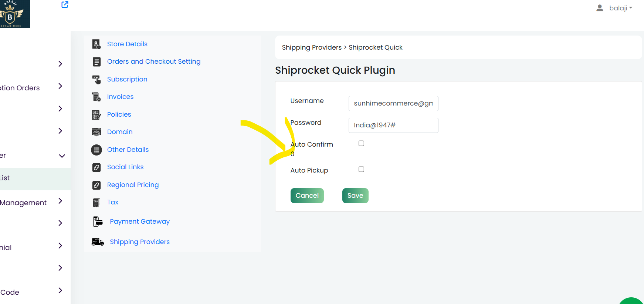Image resolution: width=644 pixels, height=304 pixels.
Task: Click Shipping Providers in the breadcrumb
Action: [x=312, y=47]
